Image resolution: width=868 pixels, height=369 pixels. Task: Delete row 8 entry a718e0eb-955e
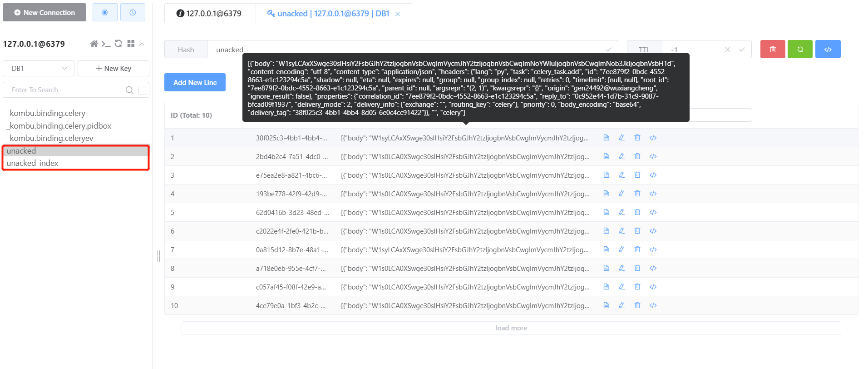point(637,268)
